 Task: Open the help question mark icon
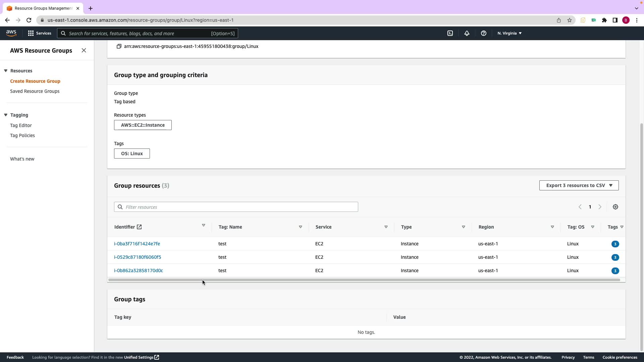click(483, 33)
